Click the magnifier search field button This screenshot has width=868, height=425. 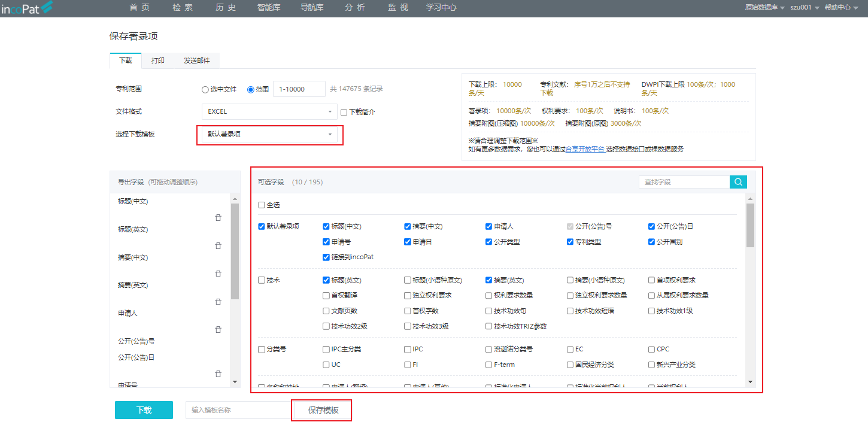(x=738, y=182)
